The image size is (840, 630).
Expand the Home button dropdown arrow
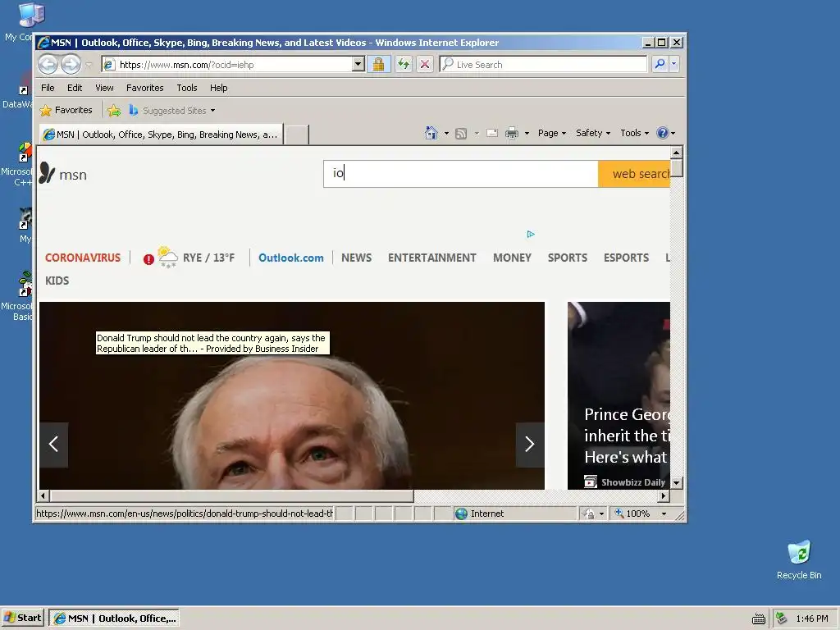point(446,134)
